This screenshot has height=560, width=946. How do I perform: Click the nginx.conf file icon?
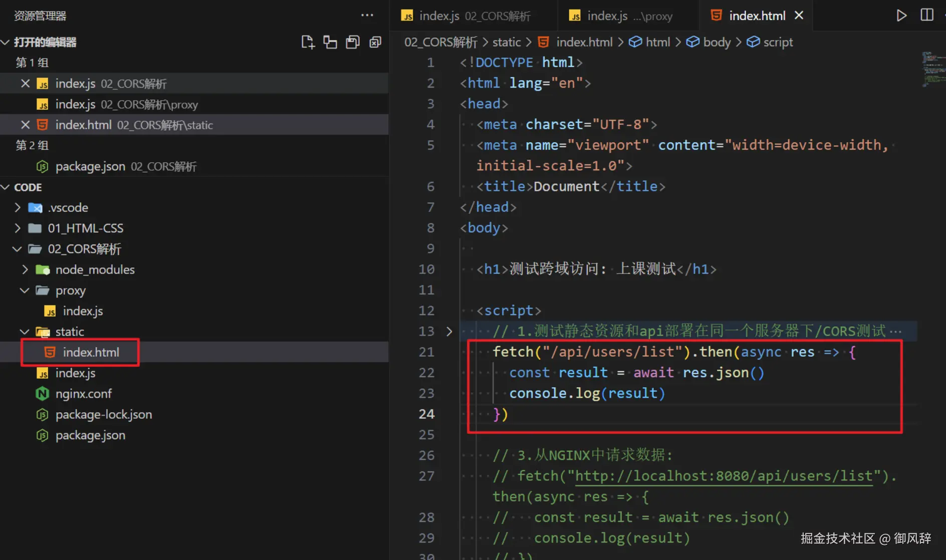coord(43,394)
